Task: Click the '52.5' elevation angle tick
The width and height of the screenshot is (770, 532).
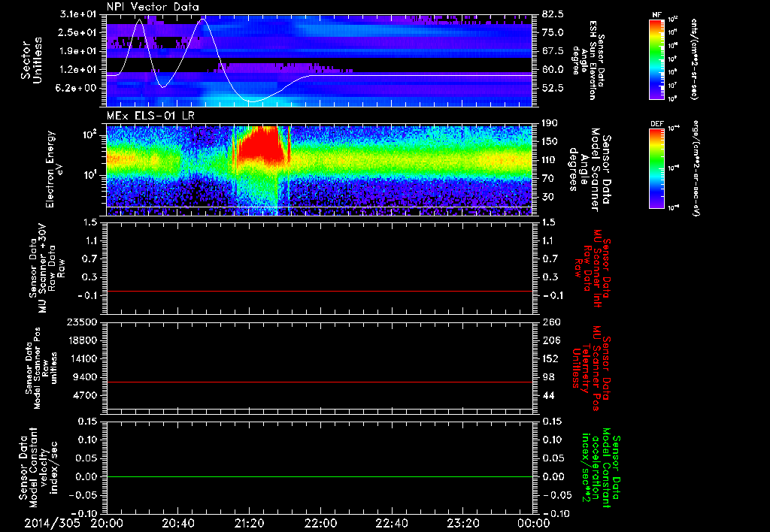Action: (553, 89)
